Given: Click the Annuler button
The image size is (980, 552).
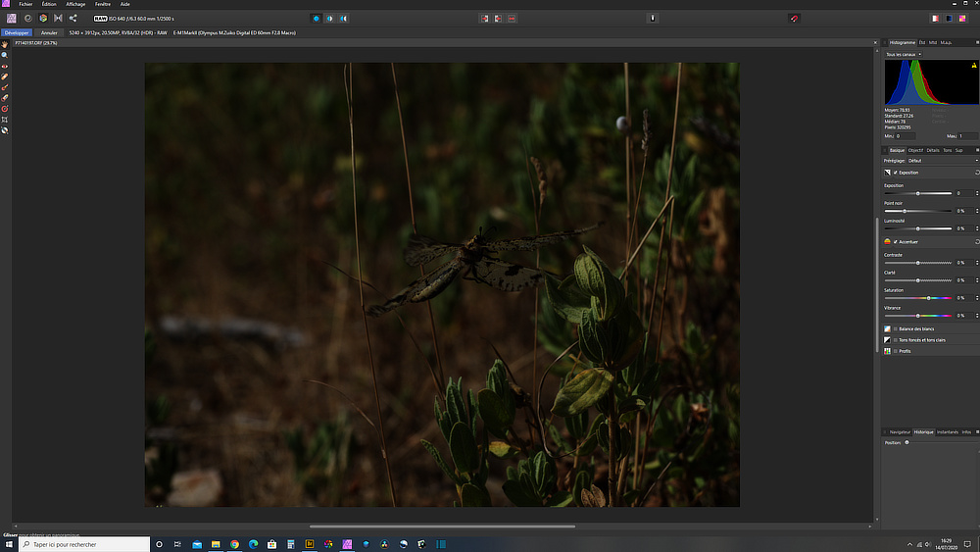Looking at the screenshot, I should pyautogui.click(x=49, y=32).
